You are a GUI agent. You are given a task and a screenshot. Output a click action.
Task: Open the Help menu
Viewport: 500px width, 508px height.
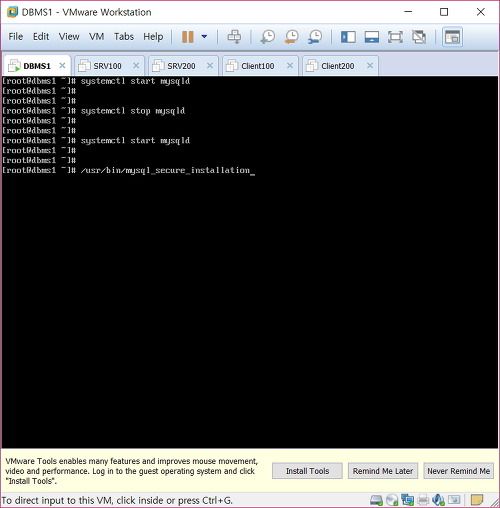153,36
